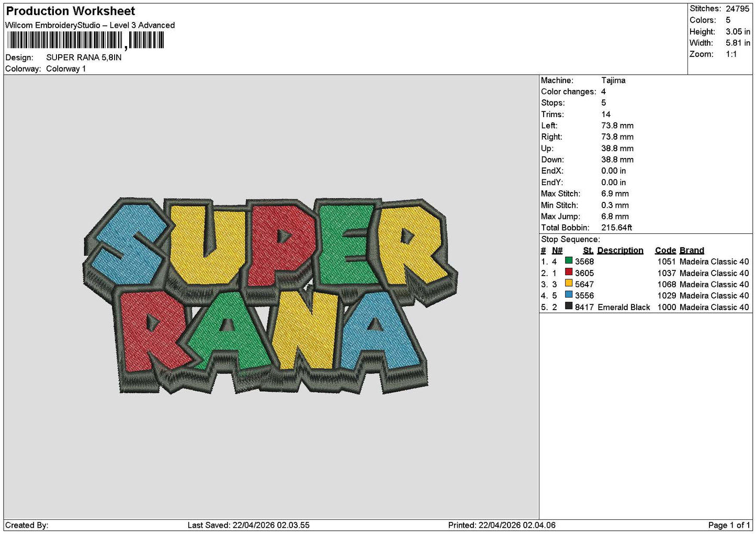This screenshot has height=534, width=756.
Task: Click code 1068 in the Code column
Action: 667,285
